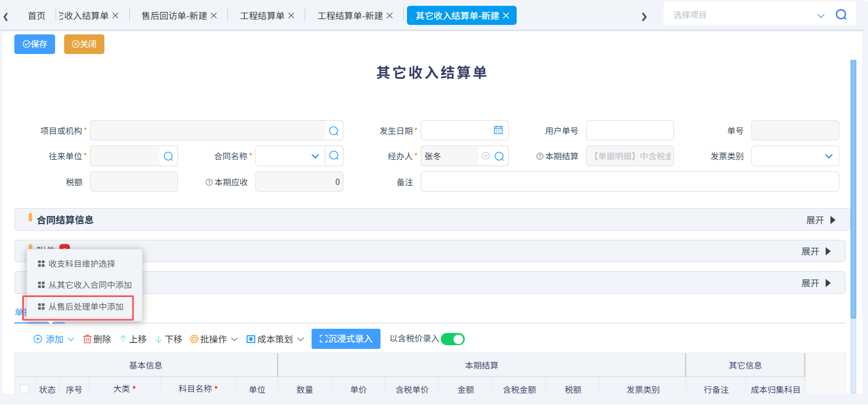
Task: Open the 合同名称 dropdown
Action: [315, 156]
